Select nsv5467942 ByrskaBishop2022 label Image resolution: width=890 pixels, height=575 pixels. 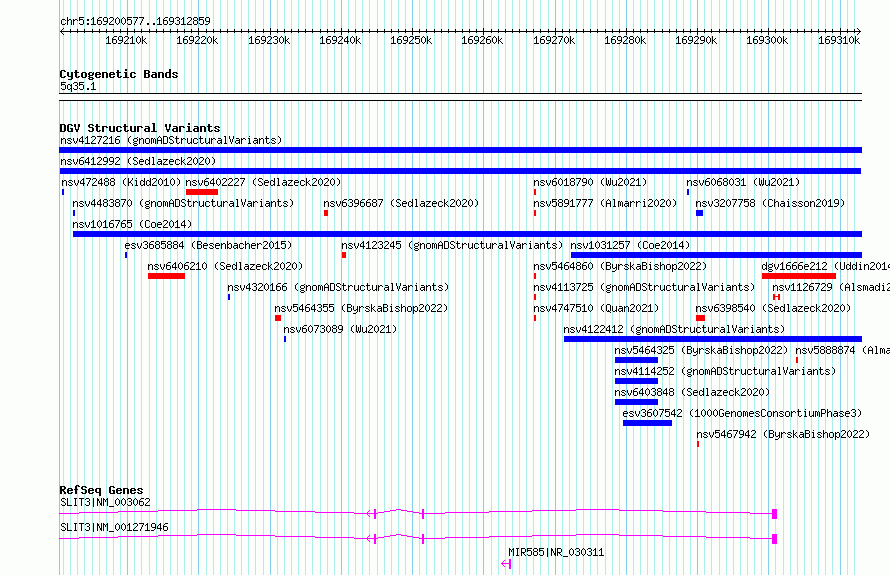[783, 434]
